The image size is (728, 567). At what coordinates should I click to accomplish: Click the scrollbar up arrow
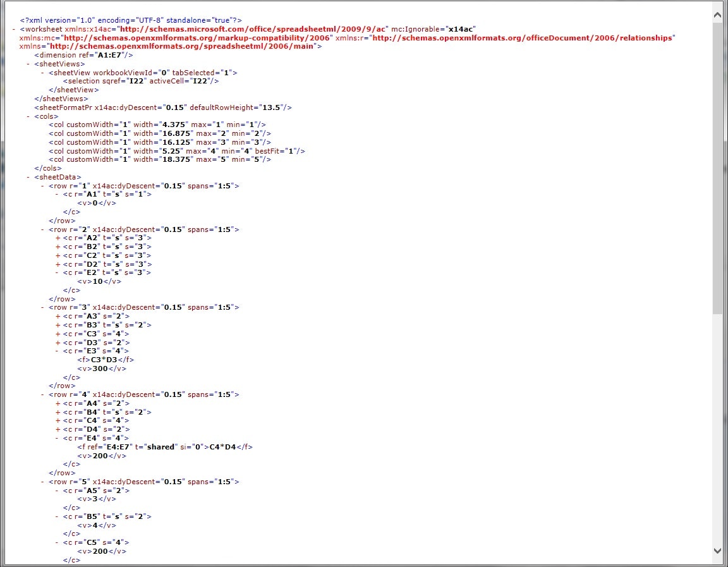coord(717,15)
